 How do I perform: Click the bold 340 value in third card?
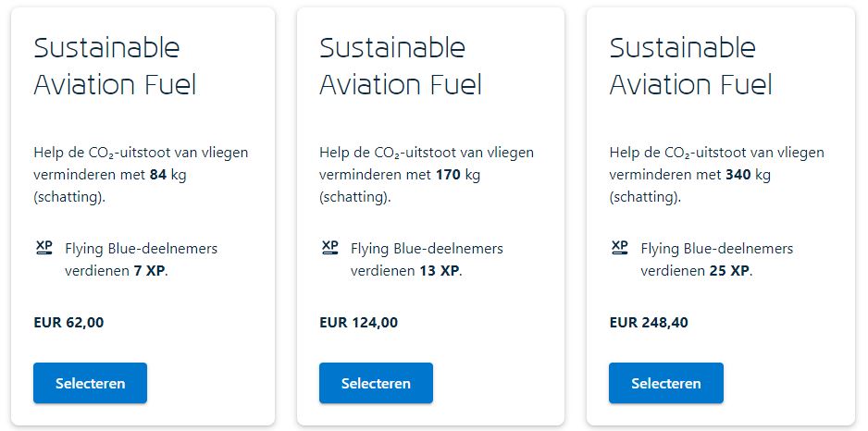(x=738, y=176)
